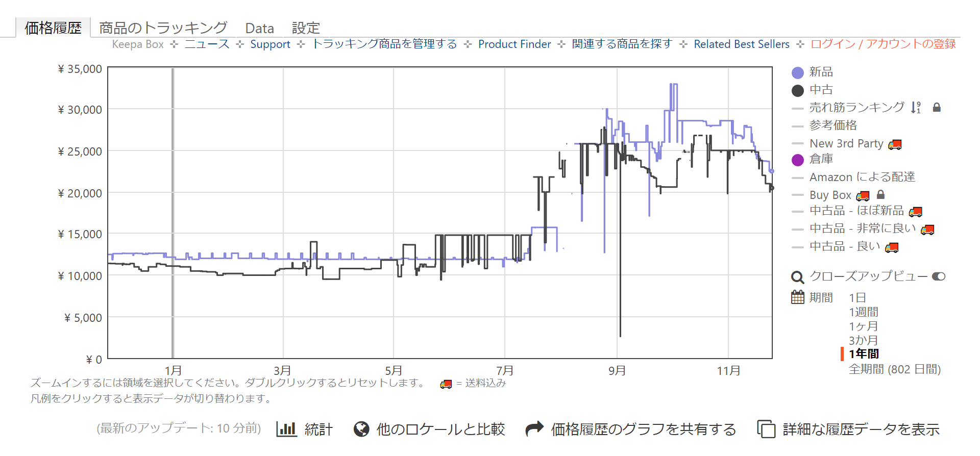Click ログイン / アカウントの登録 link

[x=883, y=44]
